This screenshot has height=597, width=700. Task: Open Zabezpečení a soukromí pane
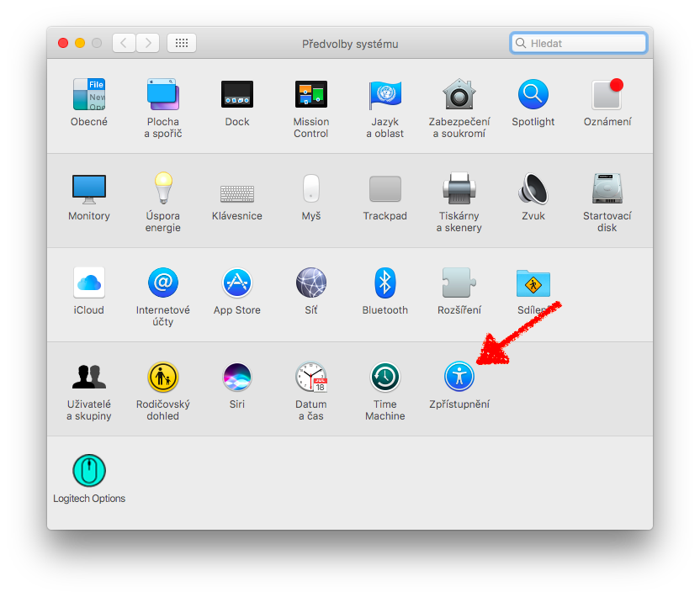tap(459, 94)
